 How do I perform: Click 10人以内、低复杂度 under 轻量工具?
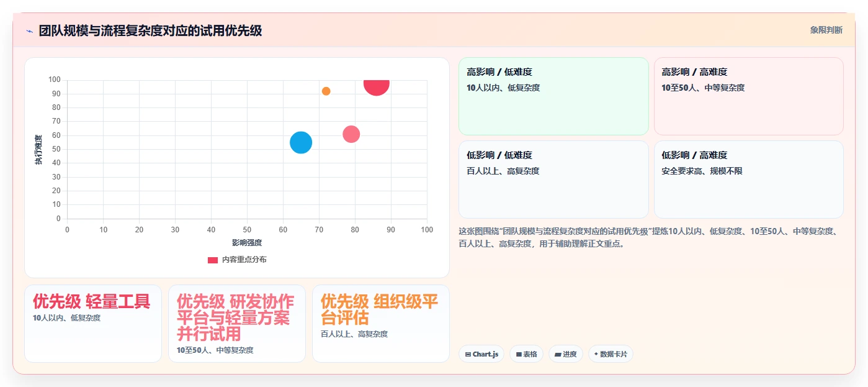[66, 318]
